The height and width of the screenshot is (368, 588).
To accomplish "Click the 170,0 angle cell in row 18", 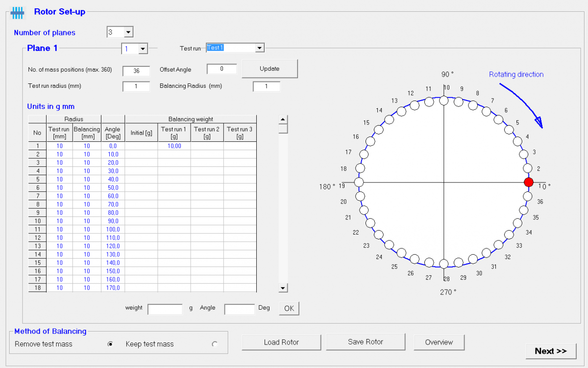I will coord(113,288).
